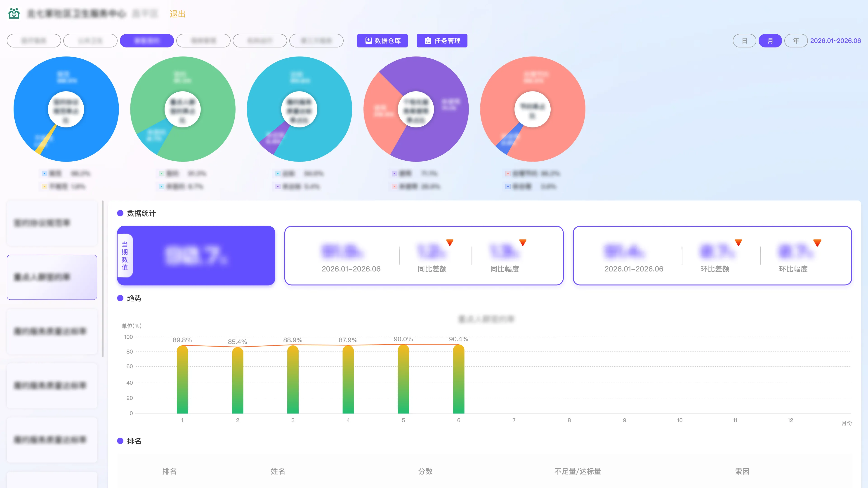Click the 索因 table column header
The image size is (868, 488).
coord(742,471)
